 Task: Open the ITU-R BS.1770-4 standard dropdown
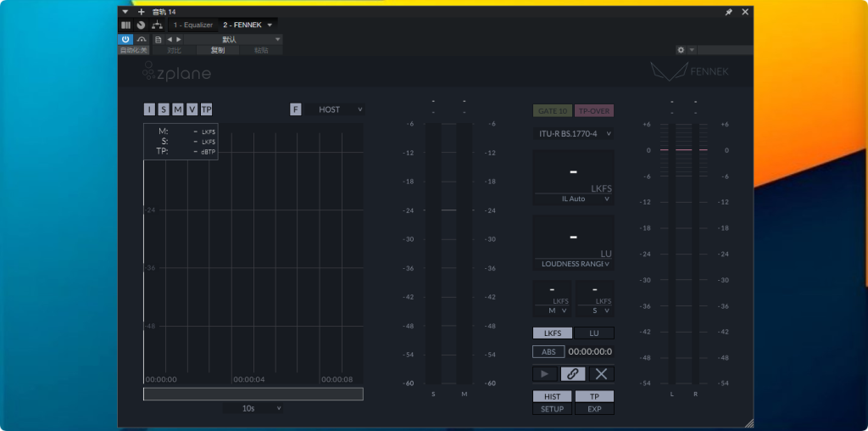coord(573,133)
